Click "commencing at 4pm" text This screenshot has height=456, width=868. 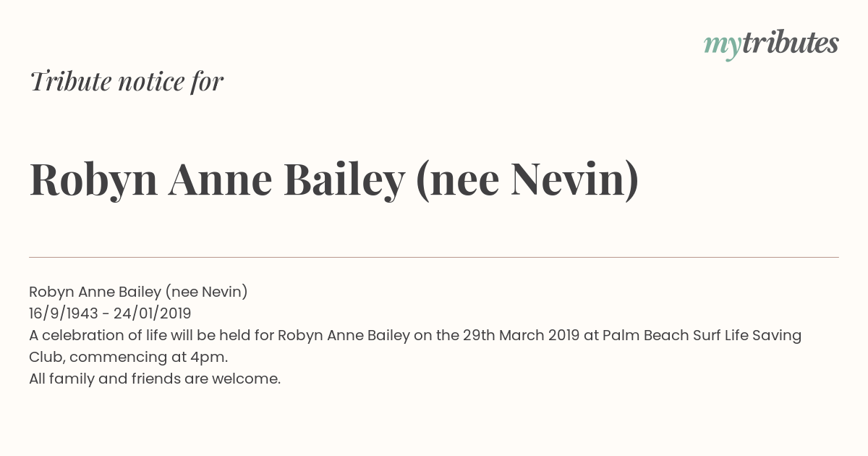click(x=147, y=358)
